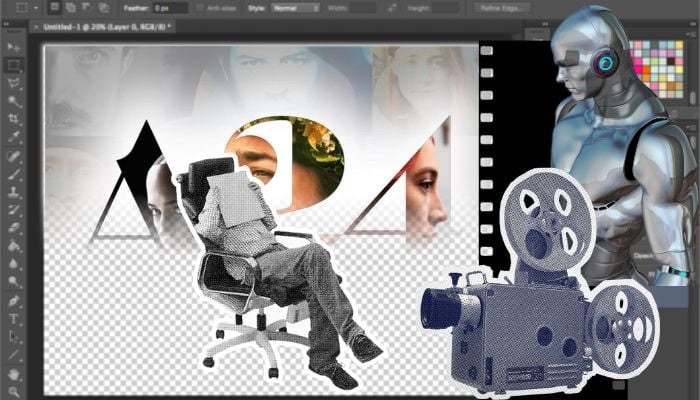Click the Height input field
This screenshot has width=700, height=400.
pyautogui.click(x=445, y=8)
